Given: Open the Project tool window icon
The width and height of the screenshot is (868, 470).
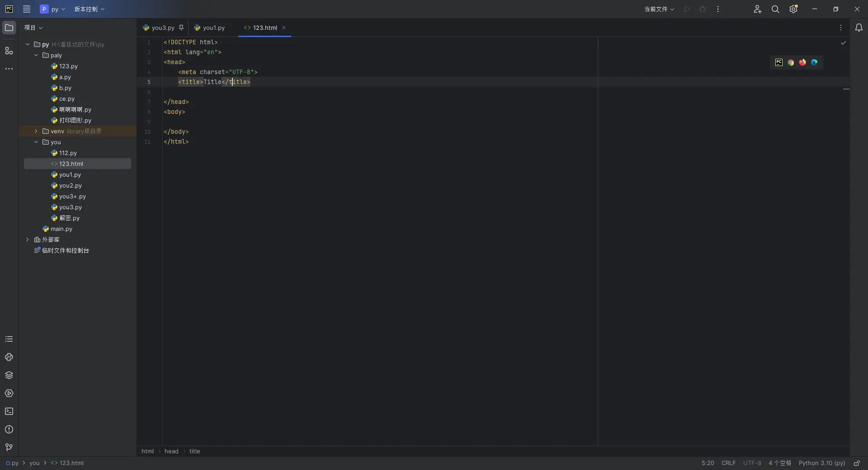Looking at the screenshot, I should pos(9,28).
